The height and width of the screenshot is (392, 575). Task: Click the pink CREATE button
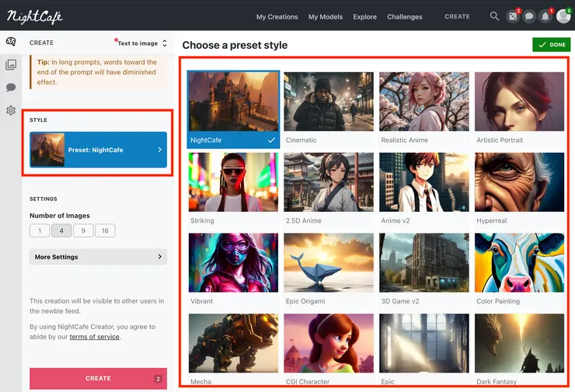click(x=98, y=379)
